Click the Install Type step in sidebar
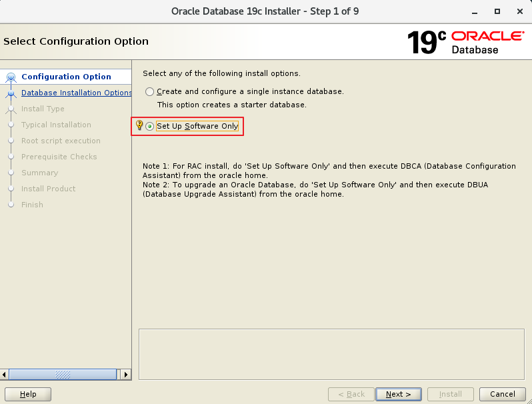 pos(43,109)
